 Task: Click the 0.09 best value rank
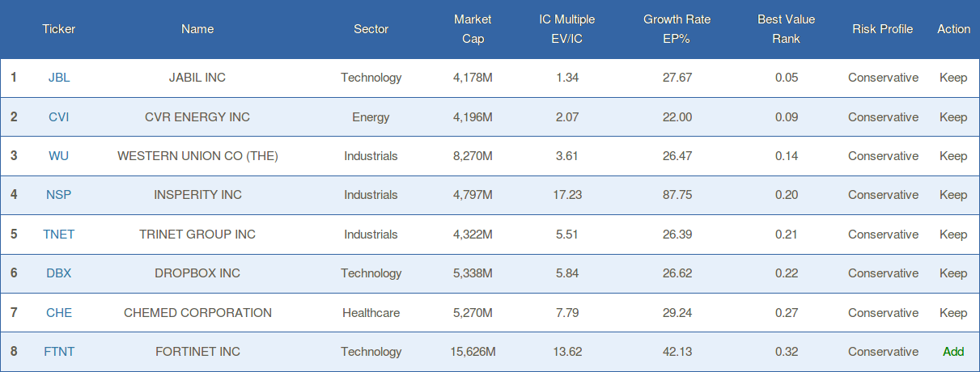click(786, 117)
